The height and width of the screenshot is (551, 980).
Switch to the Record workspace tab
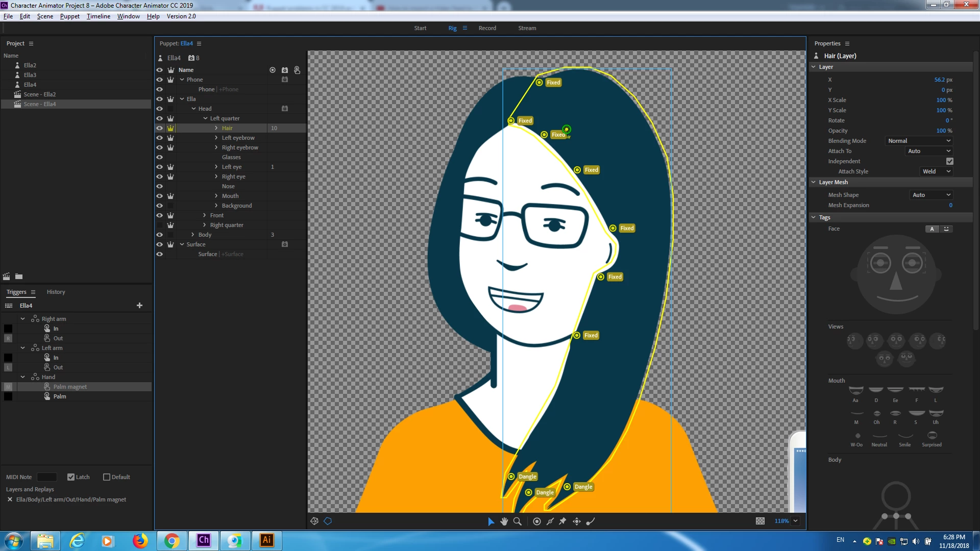tap(487, 28)
